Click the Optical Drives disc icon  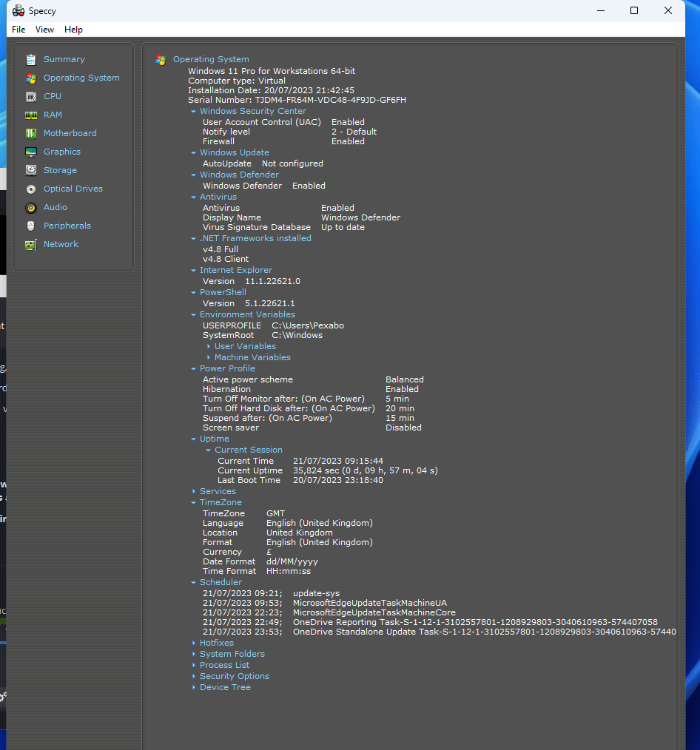click(x=31, y=189)
